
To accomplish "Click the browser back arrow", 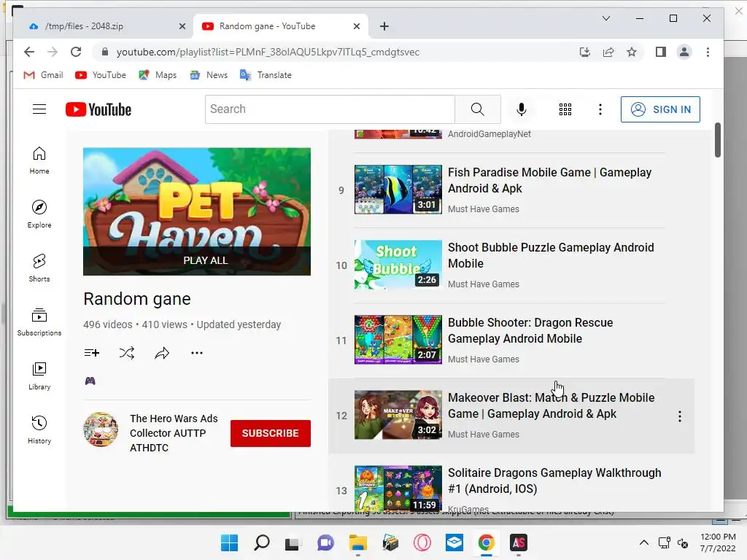I will click(x=29, y=52).
